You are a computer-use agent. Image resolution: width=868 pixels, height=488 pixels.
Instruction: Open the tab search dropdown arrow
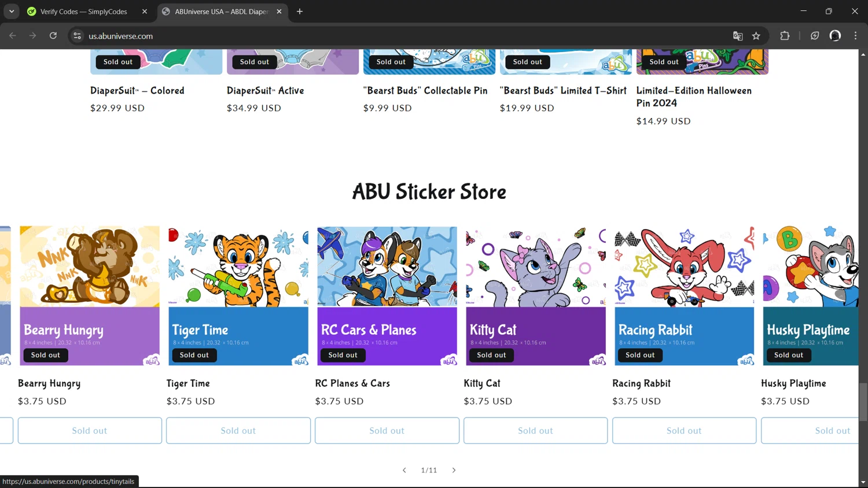[12, 12]
